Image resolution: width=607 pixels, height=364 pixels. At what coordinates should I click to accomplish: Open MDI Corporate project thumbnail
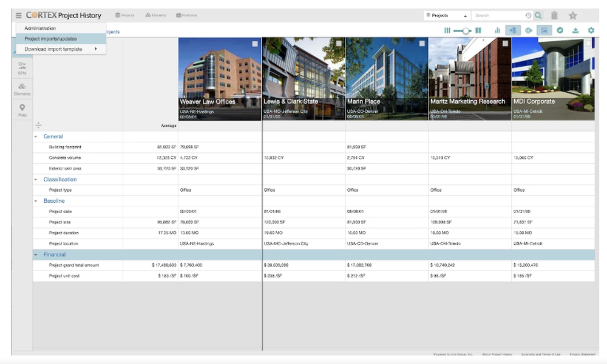pos(553,79)
